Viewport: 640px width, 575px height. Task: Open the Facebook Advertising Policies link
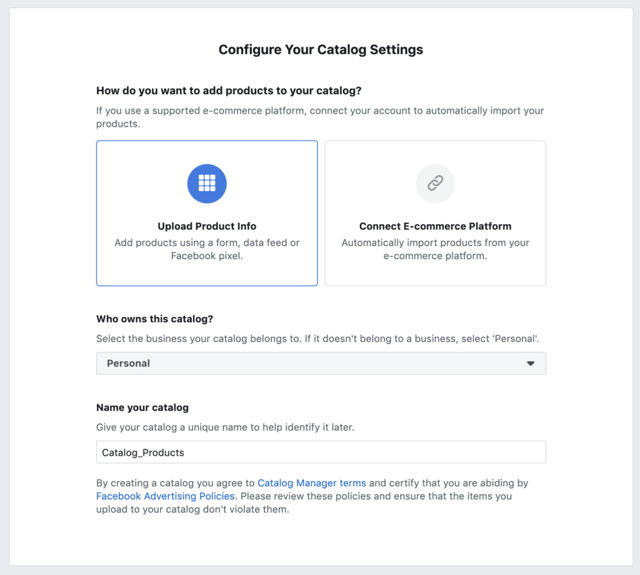pyautogui.click(x=165, y=496)
